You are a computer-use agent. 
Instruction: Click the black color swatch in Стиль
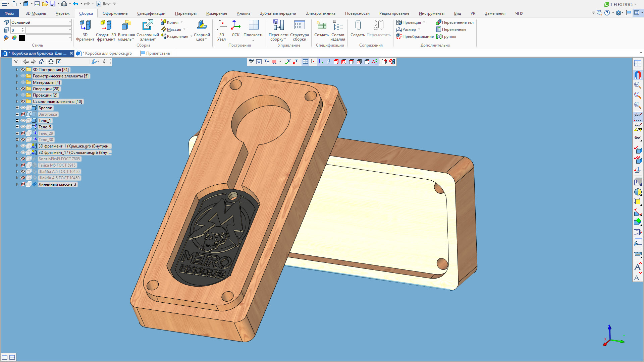22,38
